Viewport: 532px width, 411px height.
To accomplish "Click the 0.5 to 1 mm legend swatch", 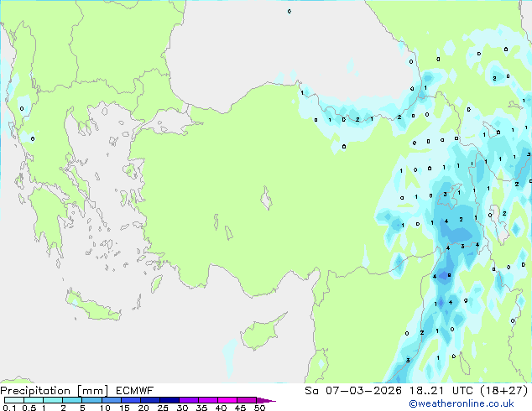I will coord(34,400).
